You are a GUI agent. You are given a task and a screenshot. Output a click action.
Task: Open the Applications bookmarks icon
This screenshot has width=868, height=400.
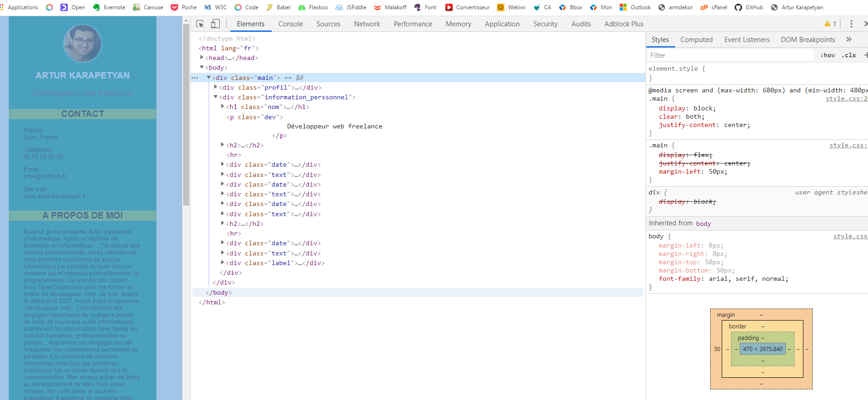(x=19, y=7)
